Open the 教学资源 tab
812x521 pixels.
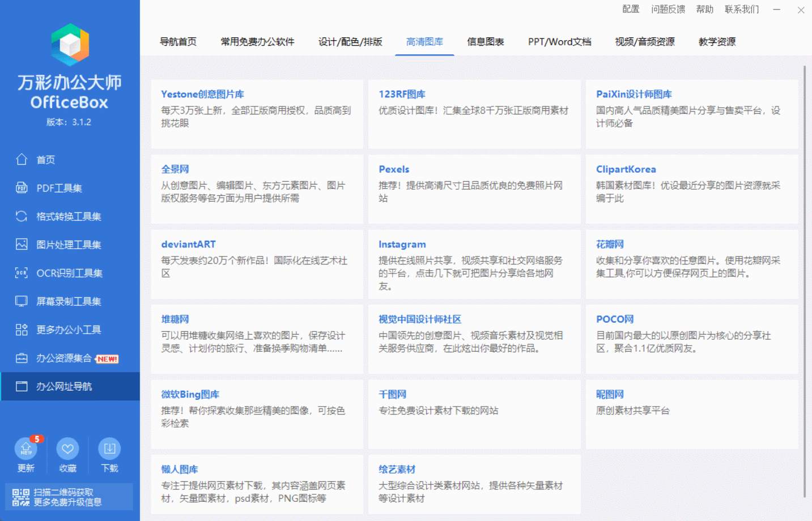pyautogui.click(x=716, y=41)
